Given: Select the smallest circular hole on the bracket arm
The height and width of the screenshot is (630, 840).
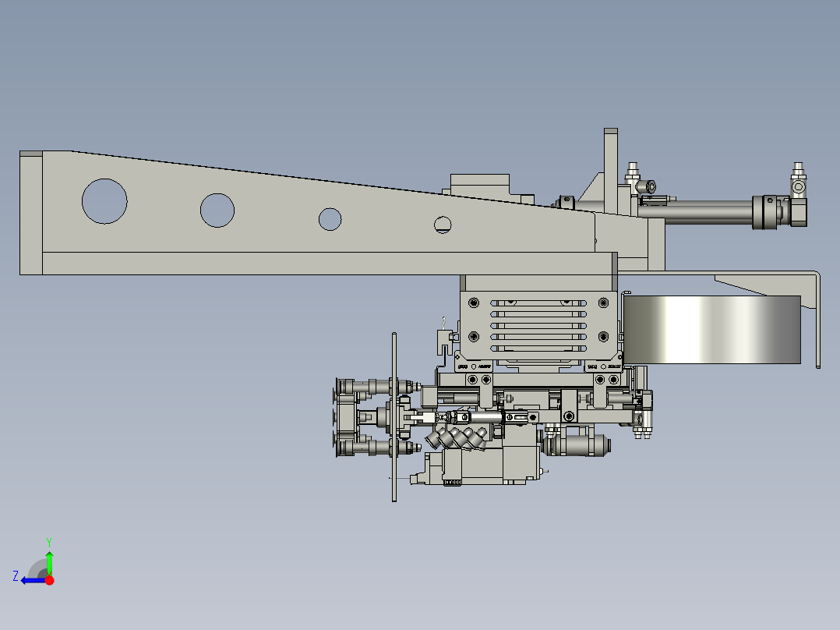Looking at the screenshot, I should [444, 225].
